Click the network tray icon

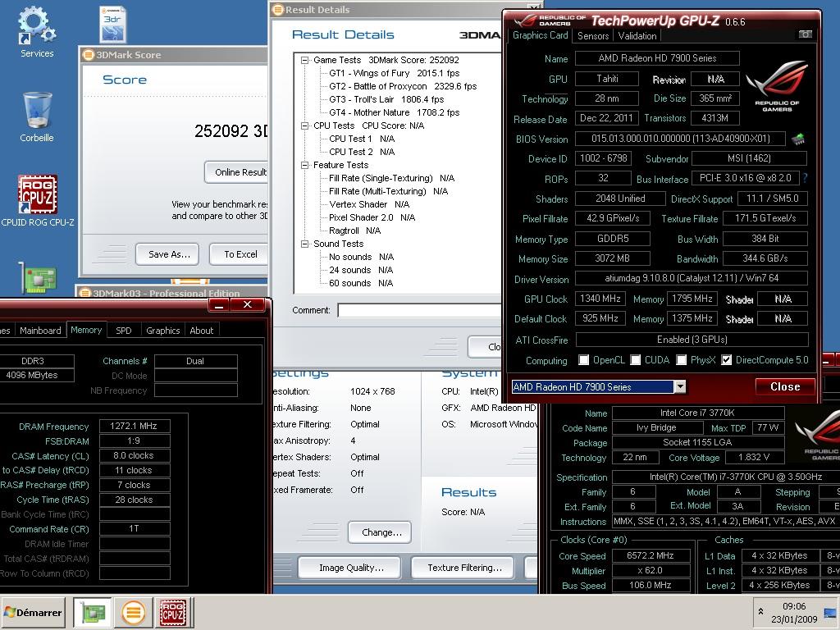[830, 612]
